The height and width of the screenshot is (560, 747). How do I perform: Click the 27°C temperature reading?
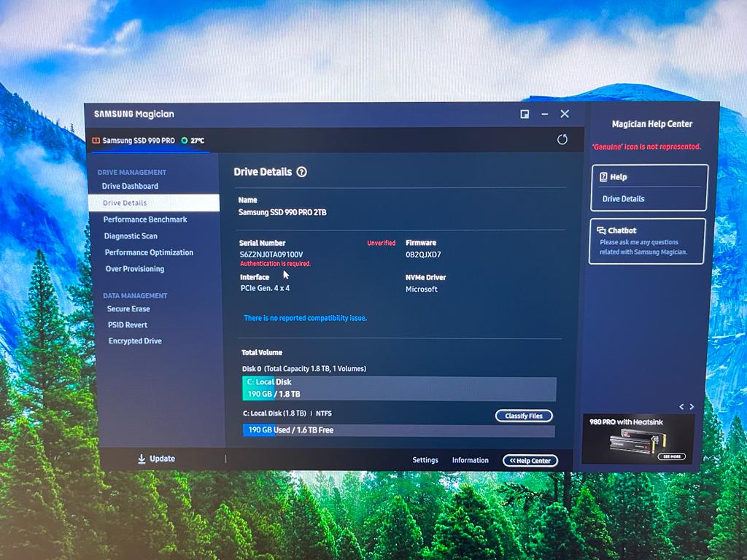pyautogui.click(x=197, y=141)
